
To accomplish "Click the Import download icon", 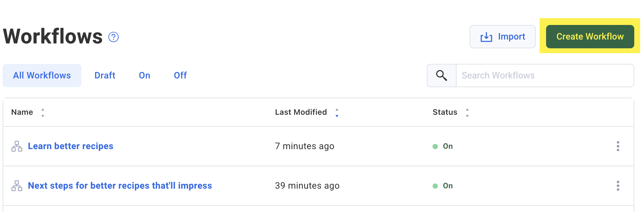I will [x=485, y=37].
